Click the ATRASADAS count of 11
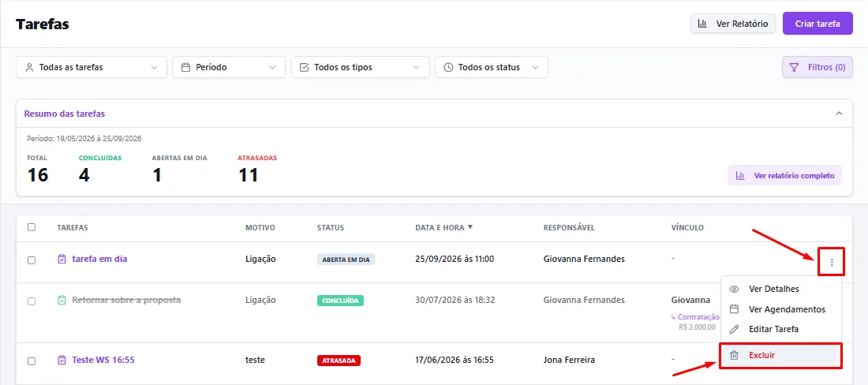The image size is (868, 385). click(249, 175)
